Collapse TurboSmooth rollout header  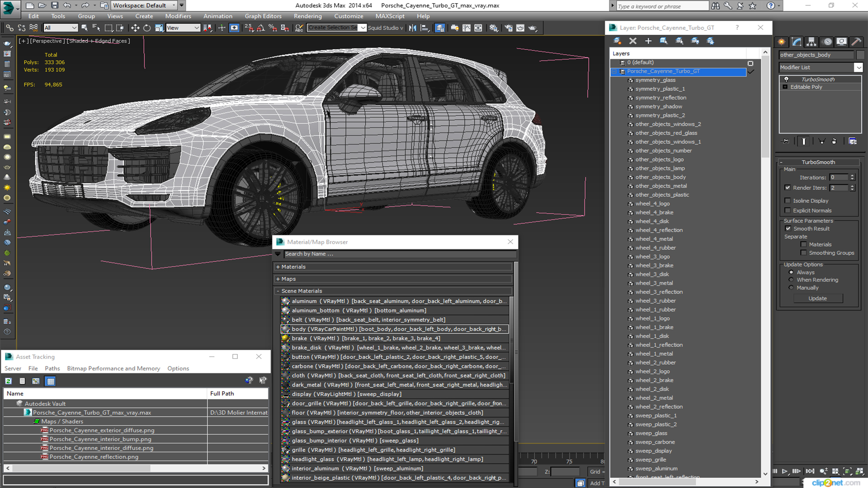pos(818,162)
